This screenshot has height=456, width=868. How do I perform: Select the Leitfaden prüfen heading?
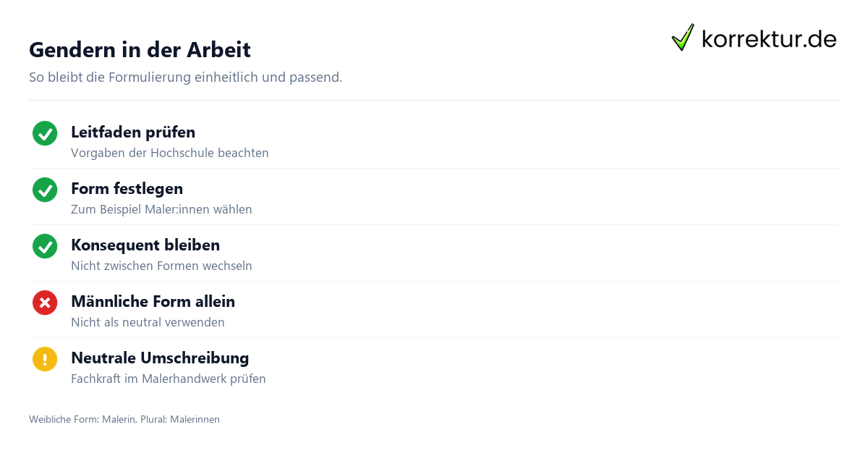[133, 132]
